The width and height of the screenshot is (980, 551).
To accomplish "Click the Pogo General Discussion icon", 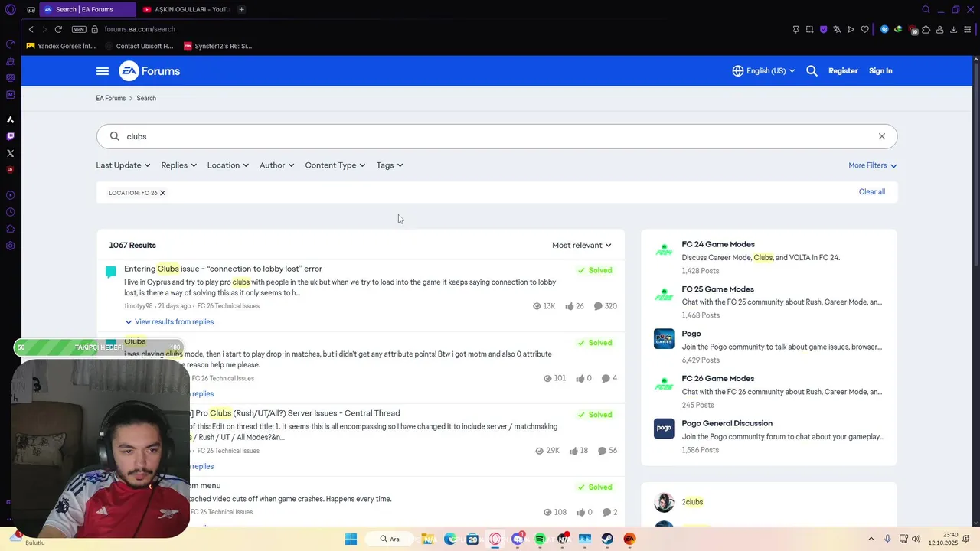I will [664, 429].
